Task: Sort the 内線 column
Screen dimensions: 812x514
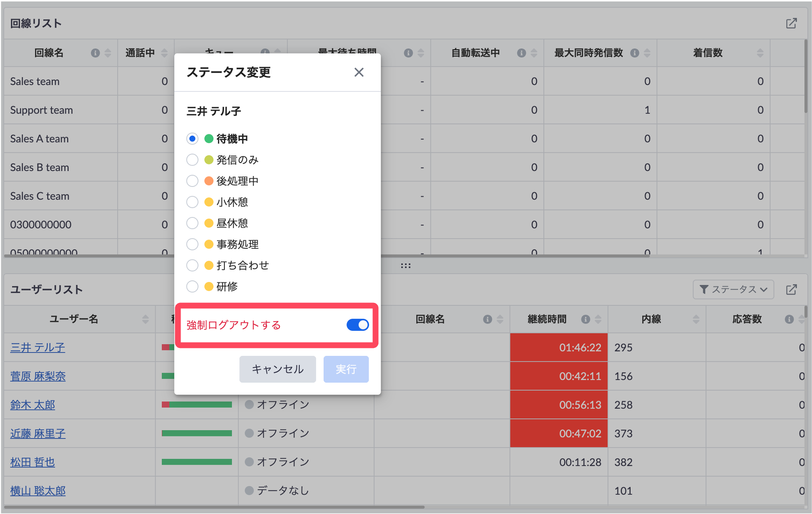Action: (696, 319)
